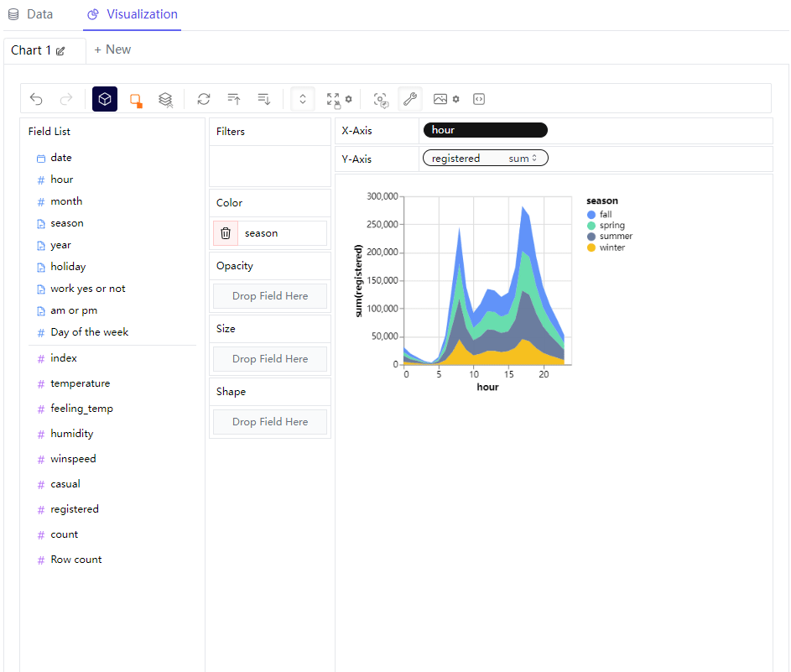Image resolution: width=791 pixels, height=672 pixels.
Task: Select the Chart 1 tab
Action: coord(31,50)
